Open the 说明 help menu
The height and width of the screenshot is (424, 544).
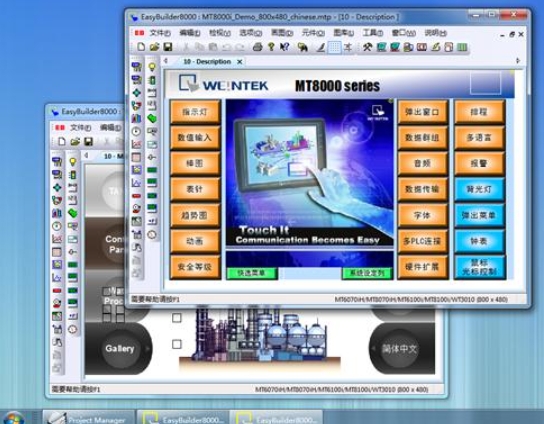pyautogui.click(x=435, y=33)
